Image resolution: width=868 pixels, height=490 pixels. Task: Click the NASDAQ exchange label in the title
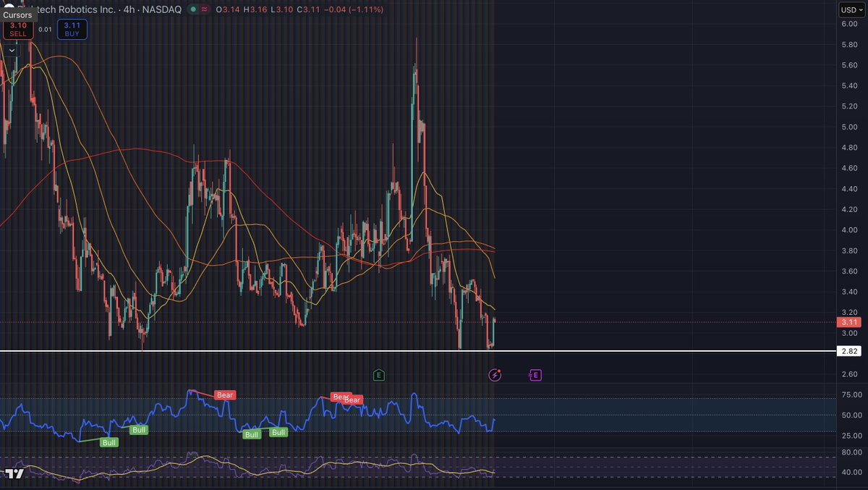coord(163,10)
